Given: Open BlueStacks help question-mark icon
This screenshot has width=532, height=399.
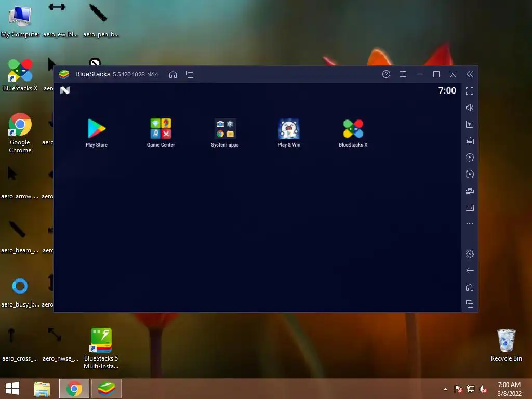Looking at the screenshot, I should [386, 74].
